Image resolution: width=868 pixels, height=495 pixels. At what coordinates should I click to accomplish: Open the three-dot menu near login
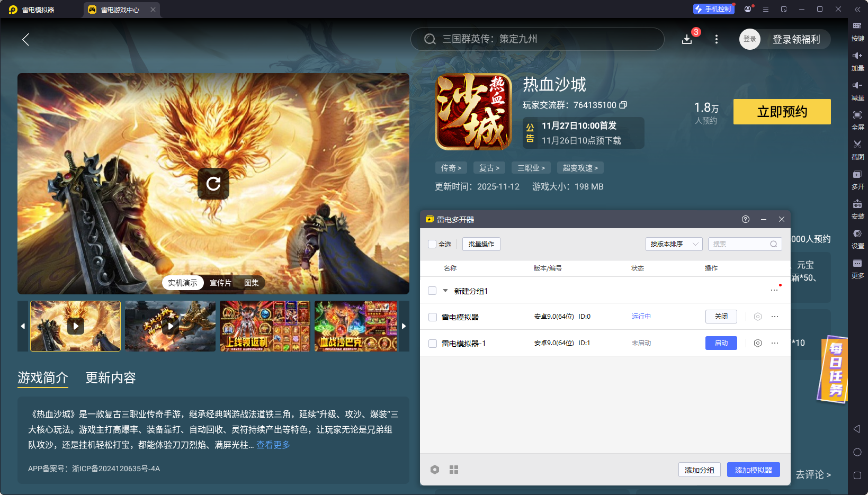(x=716, y=39)
